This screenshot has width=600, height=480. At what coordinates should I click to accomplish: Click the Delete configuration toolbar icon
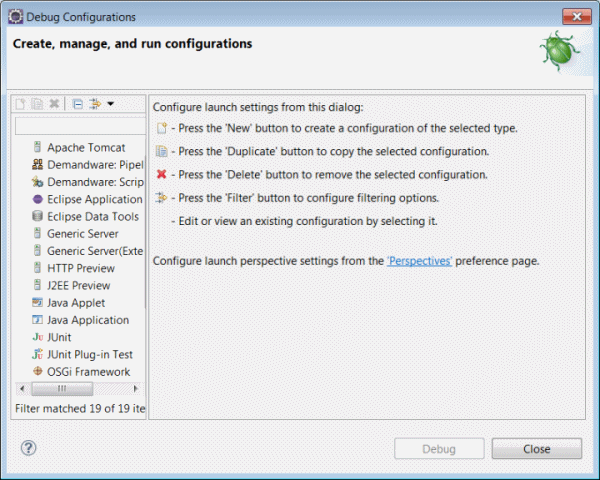(54, 104)
